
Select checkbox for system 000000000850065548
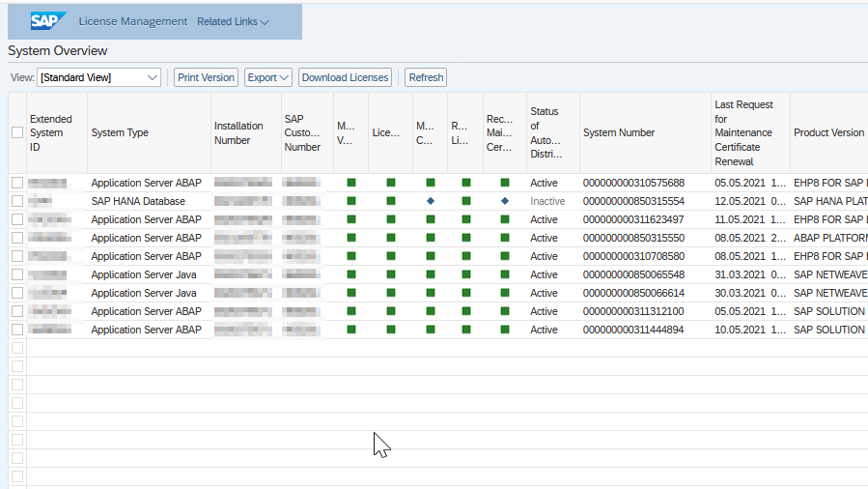(x=17, y=274)
